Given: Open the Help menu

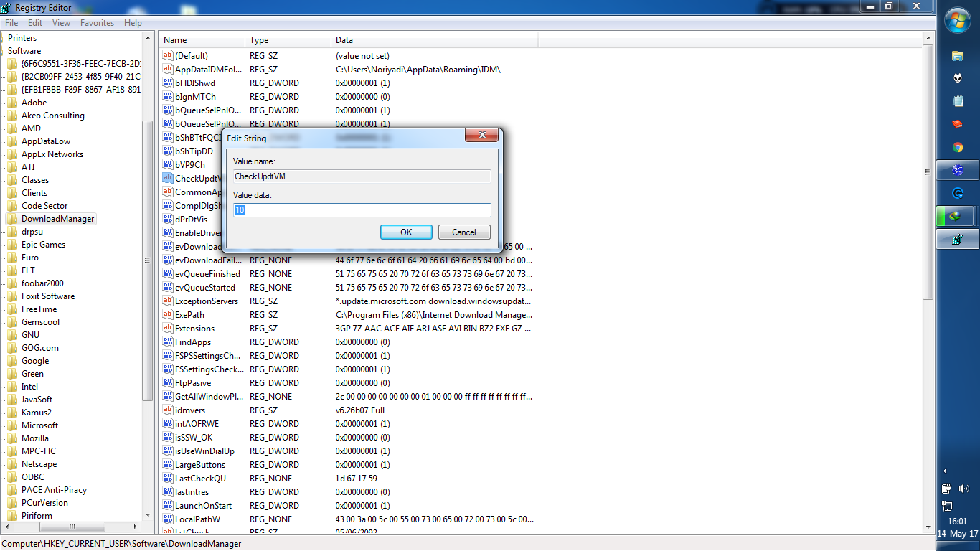Looking at the screenshot, I should click(x=133, y=23).
